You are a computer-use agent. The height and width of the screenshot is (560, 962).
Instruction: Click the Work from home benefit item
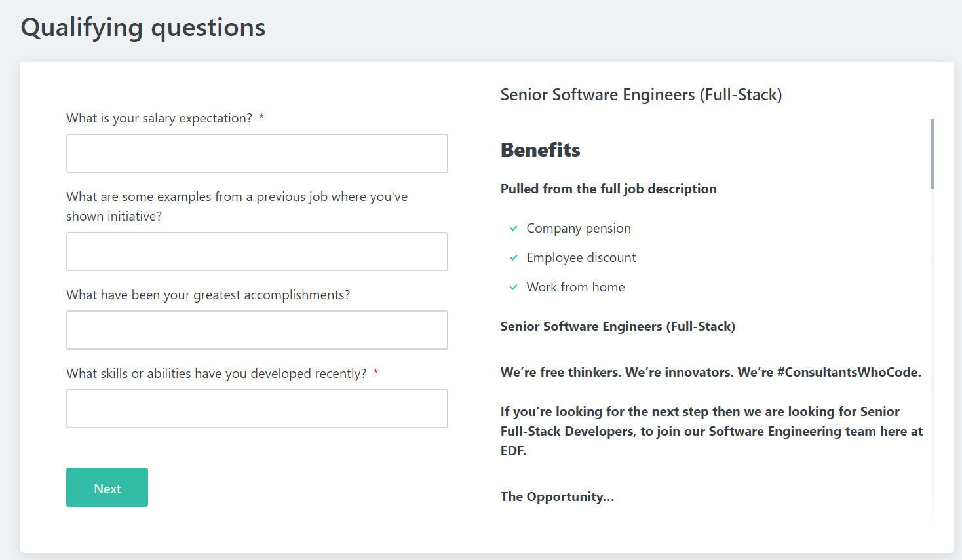575,288
